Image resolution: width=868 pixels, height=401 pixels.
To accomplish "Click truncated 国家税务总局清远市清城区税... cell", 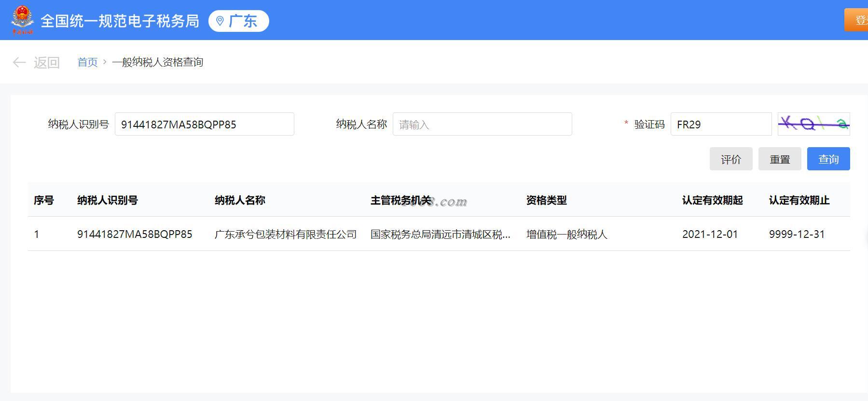I will [441, 234].
